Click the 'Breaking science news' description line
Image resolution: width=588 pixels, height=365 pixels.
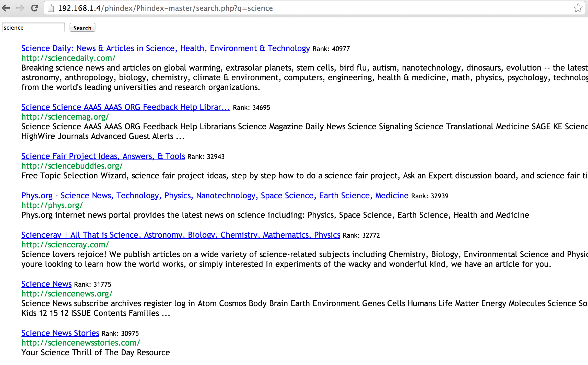pos(304,68)
